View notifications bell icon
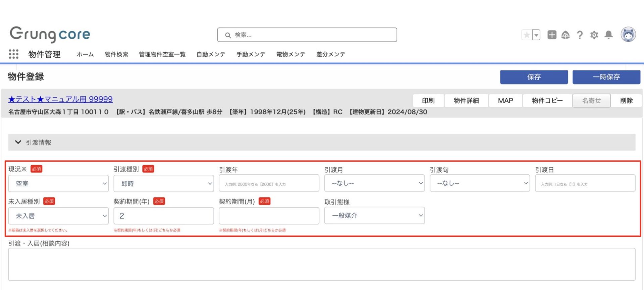 point(608,35)
